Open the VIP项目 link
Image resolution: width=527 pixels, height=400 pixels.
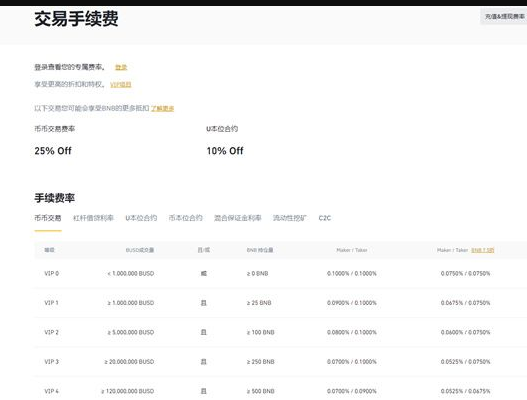[x=121, y=84]
